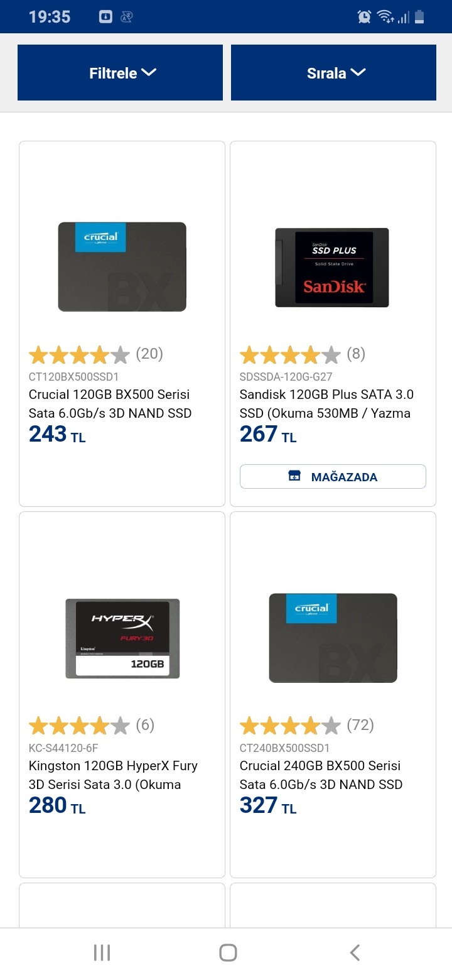The width and height of the screenshot is (452, 980).
Task: Tap the Android recent apps icon
Action: tap(102, 953)
